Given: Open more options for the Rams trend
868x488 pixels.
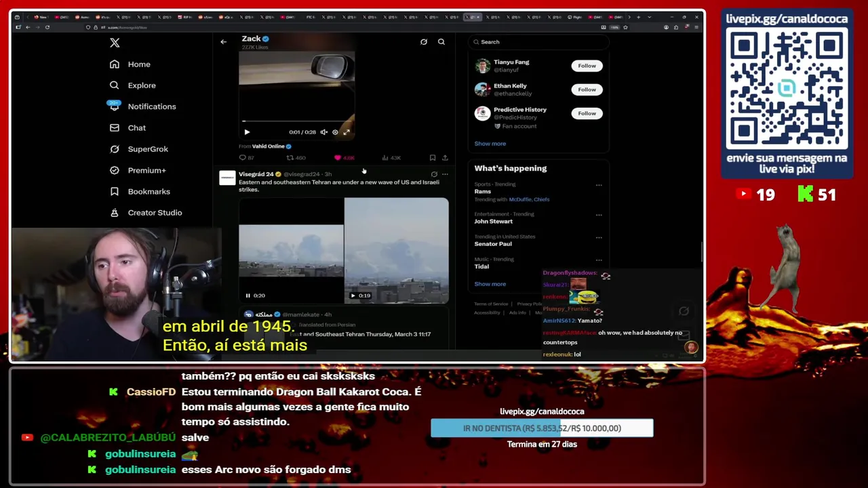Looking at the screenshot, I should pos(599,185).
